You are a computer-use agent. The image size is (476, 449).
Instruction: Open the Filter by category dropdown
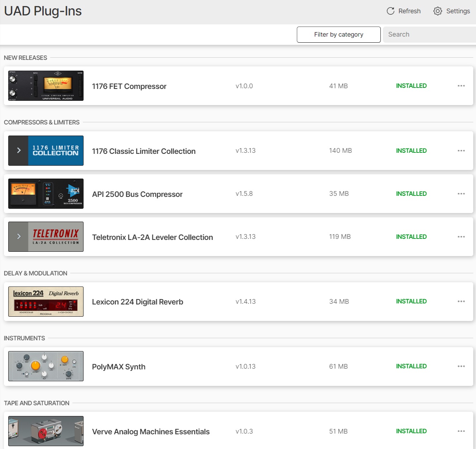pyautogui.click(x=339, y=34)
